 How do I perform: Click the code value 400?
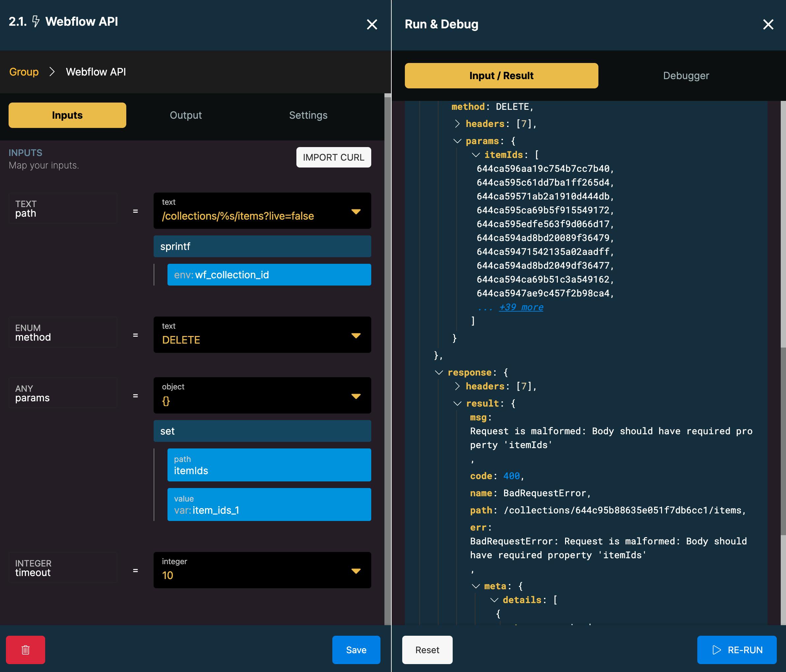(x=511, y=476)
